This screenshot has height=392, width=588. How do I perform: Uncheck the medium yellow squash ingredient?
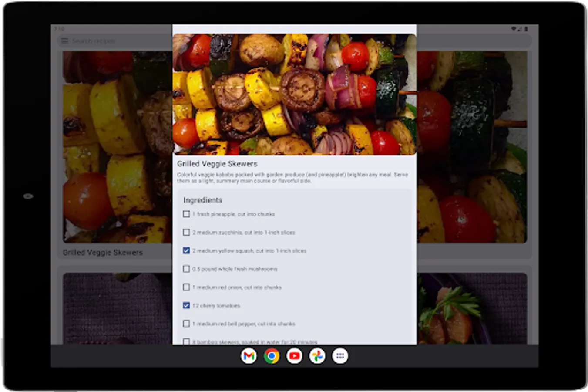tap(186, 251)
